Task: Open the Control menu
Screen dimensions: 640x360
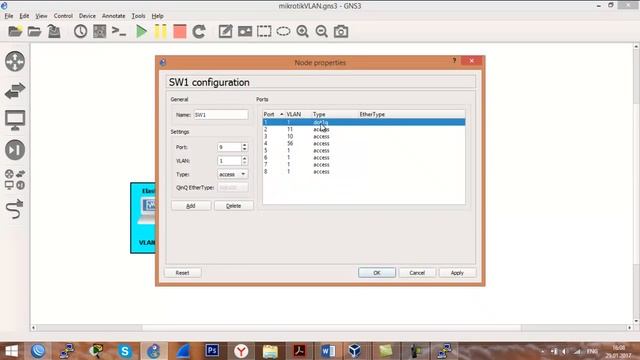Action: click(63, 16)
